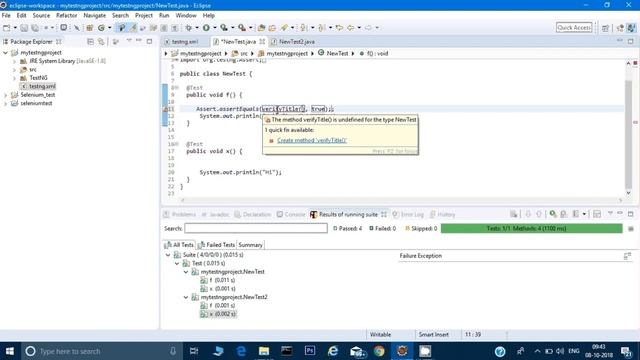Collapse the mytestngproject.NewTest2 results node
The width and height of the screenshot is (640, 360).
186,298
